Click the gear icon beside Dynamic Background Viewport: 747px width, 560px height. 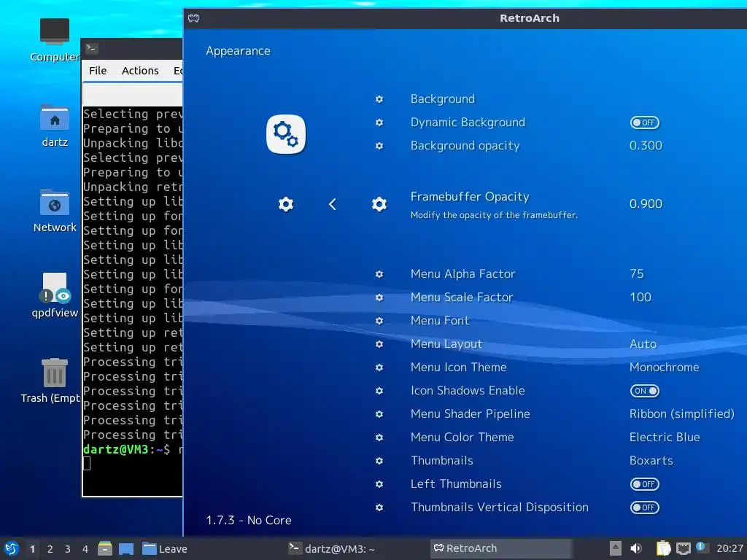pyautogui.click(x=379, y=122)
